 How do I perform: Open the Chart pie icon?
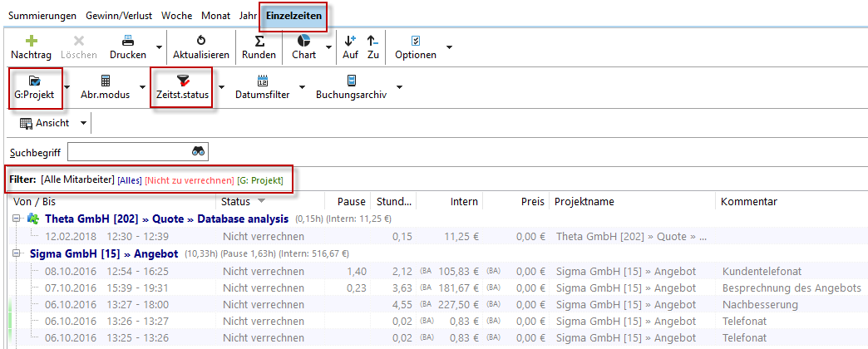pos(303,41)
